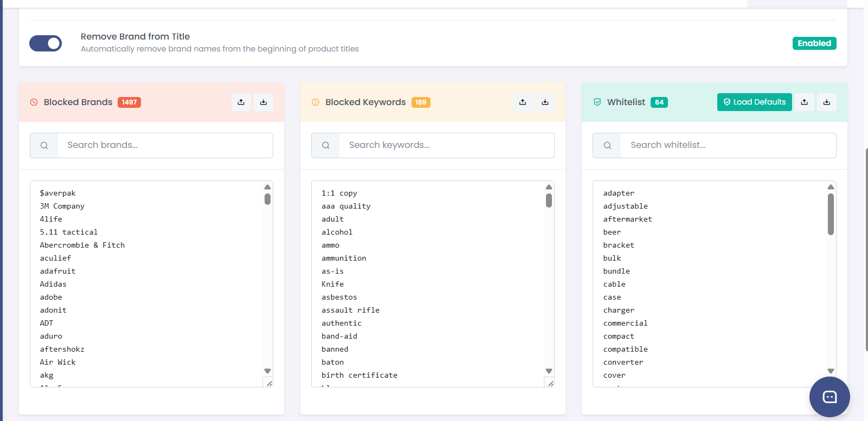Click the brands list scrollbar thumb
The image size is (868, 421).
267,199
